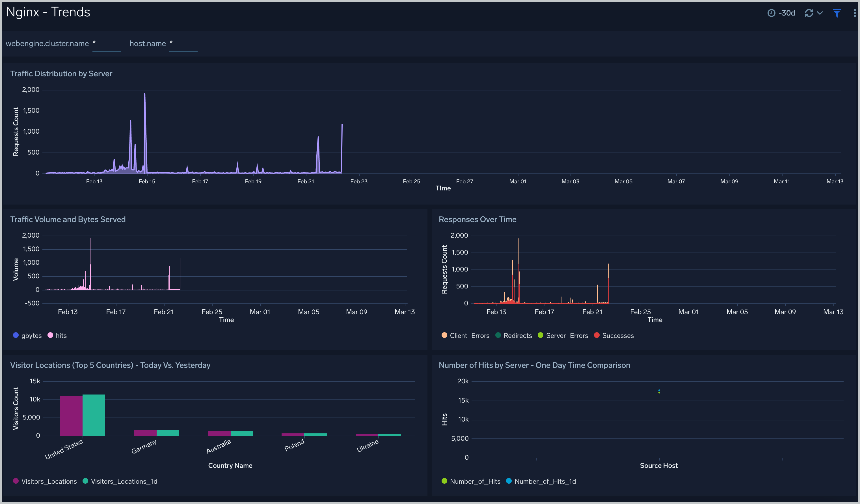
Task: Click the Ukraine axis label
Action: pyautogui.click(x=368, y=446)
